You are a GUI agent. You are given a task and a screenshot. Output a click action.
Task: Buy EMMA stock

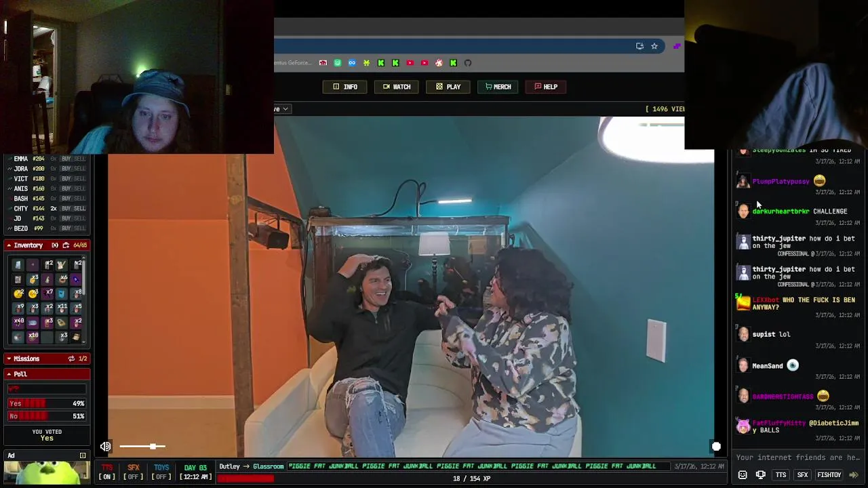tap(65, 159)
